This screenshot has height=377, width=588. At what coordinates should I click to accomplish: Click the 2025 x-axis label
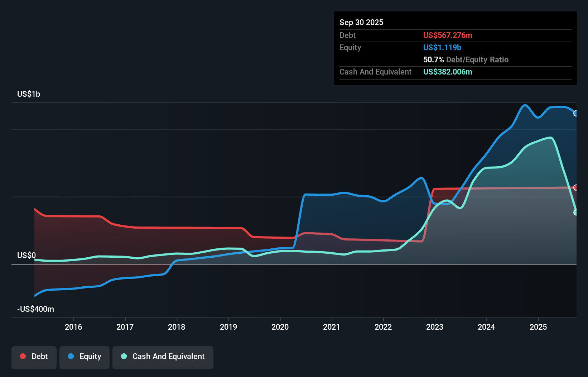click(538, 327)
